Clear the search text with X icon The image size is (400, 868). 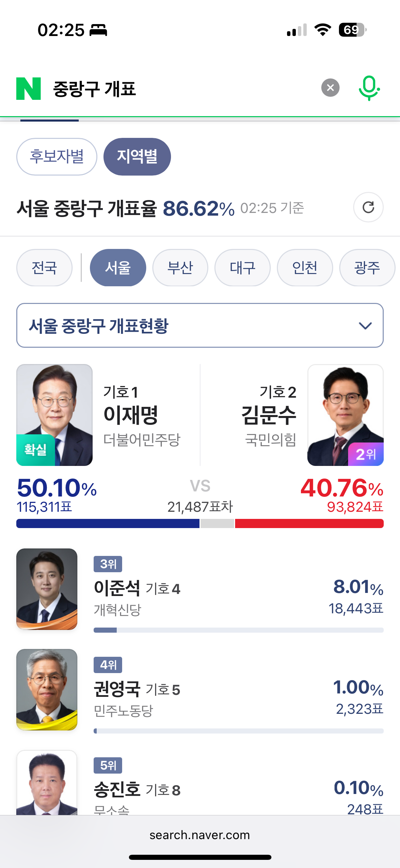(x=330, y=88)
